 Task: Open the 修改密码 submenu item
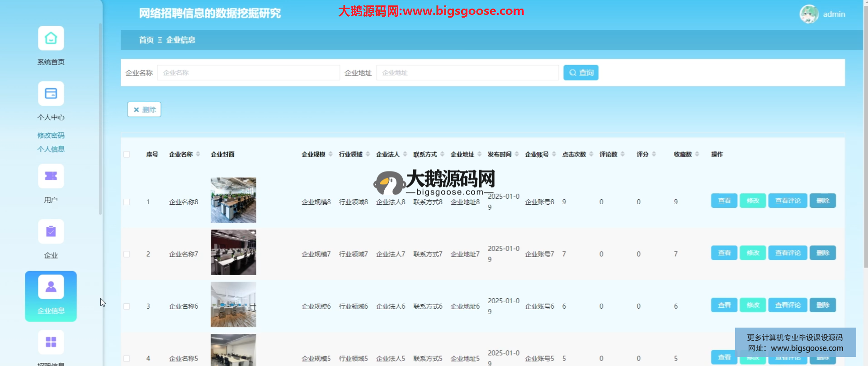[51, 136]
